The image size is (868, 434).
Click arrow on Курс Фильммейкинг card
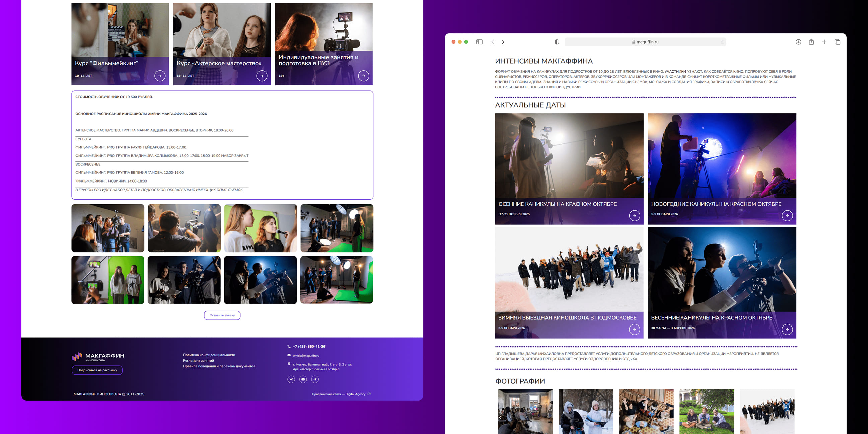coord(160,76)
